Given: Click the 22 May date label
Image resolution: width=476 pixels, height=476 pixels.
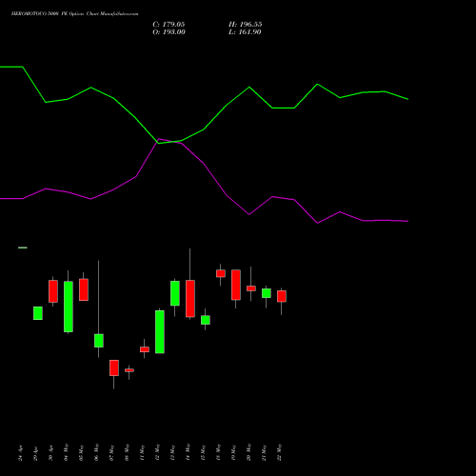Looking at the screenshot, I should (280, 452).
